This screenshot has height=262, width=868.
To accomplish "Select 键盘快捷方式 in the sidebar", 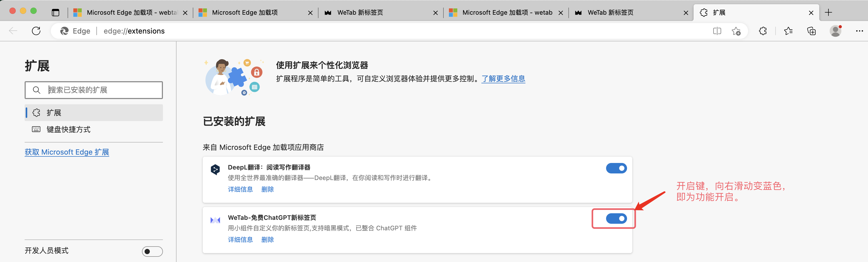I will click(x=68, y=129).
